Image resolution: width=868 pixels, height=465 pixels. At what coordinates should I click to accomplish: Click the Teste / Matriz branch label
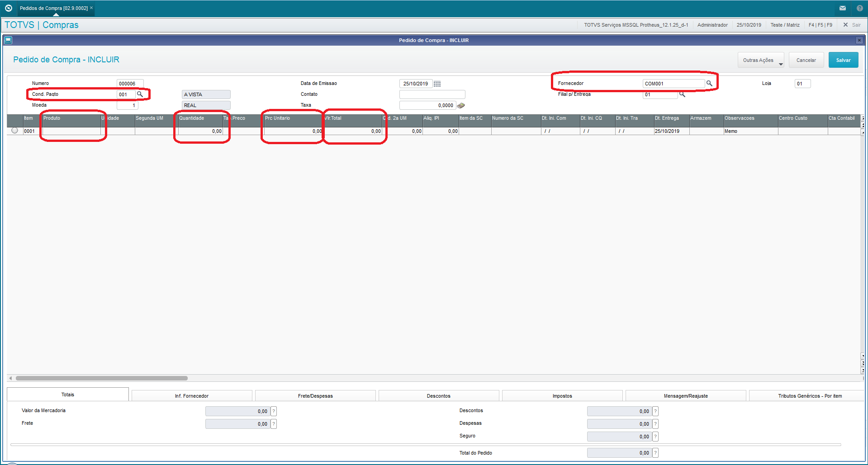click(x=785, y=25)
